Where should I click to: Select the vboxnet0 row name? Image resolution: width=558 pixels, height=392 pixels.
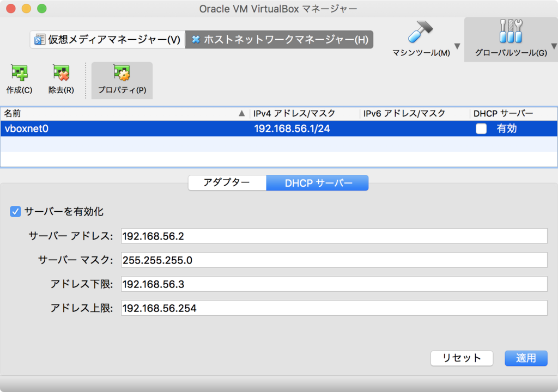click(27, 128)
